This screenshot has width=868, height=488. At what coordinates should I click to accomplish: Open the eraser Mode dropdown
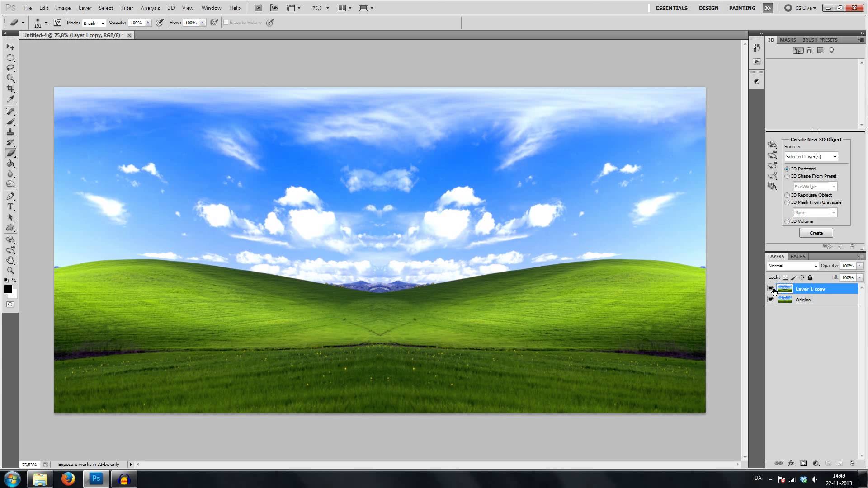coord(94,23)
